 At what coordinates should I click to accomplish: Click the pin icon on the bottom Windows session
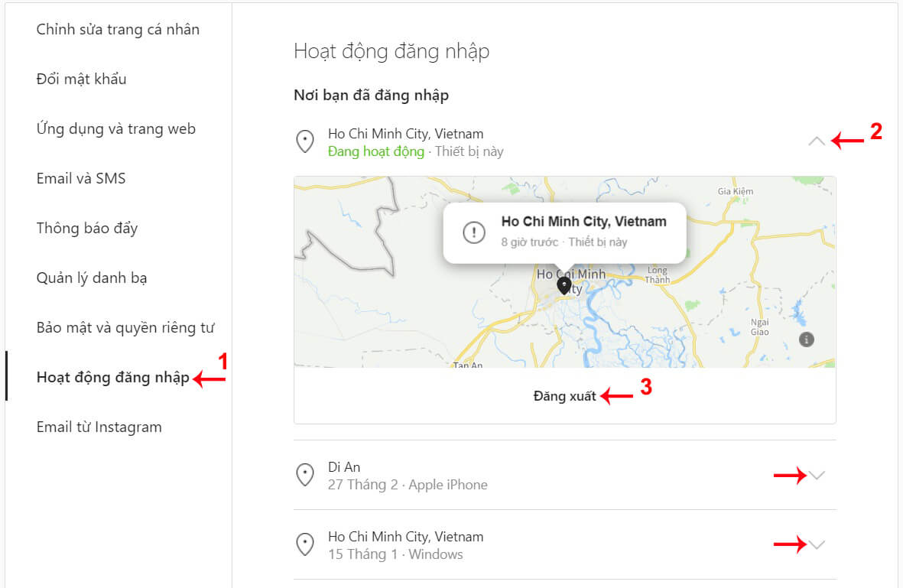[x=305, y=544]
